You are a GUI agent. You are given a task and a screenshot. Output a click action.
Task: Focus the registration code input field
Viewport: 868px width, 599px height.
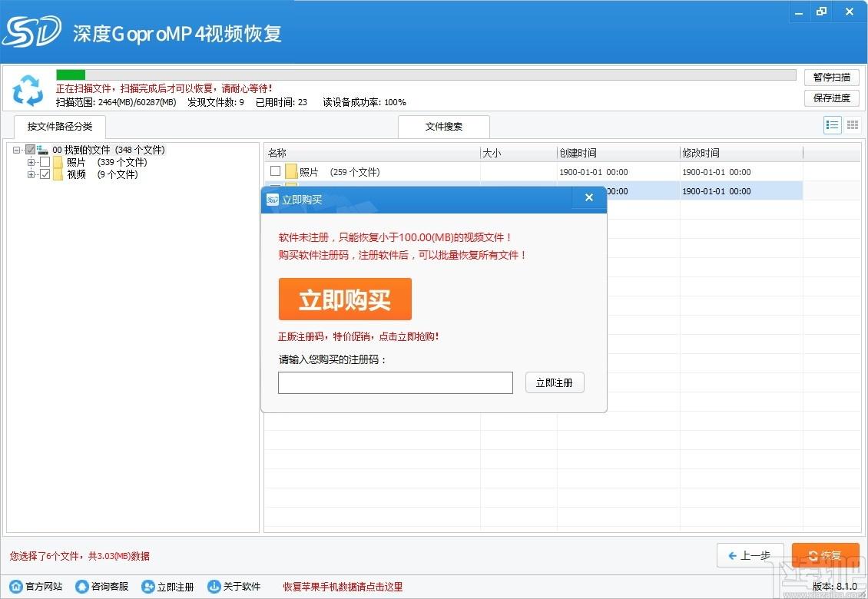[x=396, y=382]
